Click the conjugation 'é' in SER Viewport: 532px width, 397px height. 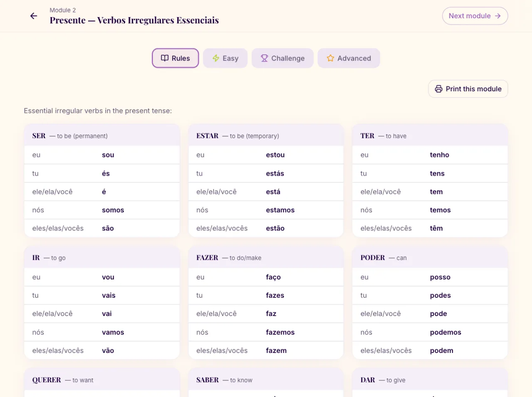pyautogui.click(x=104, y=192)
